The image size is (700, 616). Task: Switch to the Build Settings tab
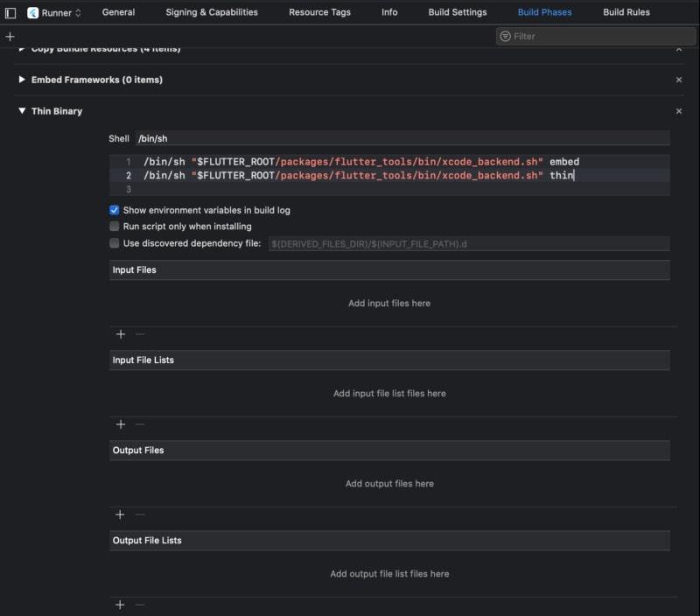[x=457, y=12]
